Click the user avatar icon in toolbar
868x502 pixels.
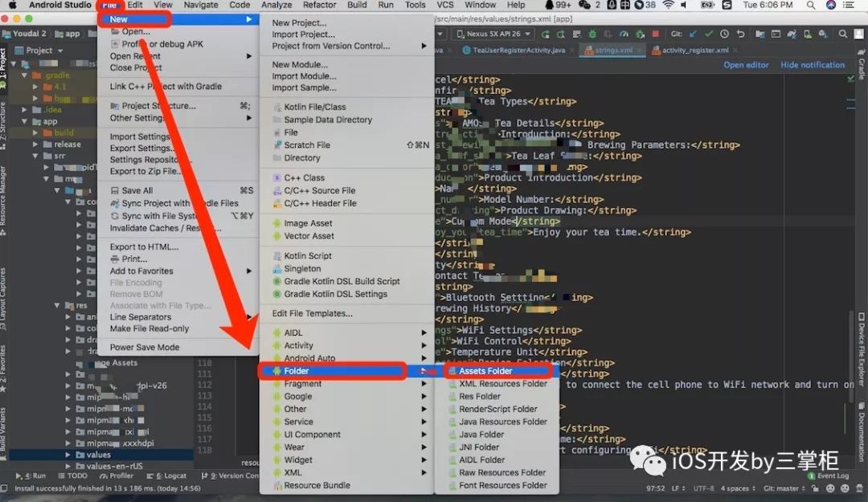pyautogui.click(x=859, y=34)
